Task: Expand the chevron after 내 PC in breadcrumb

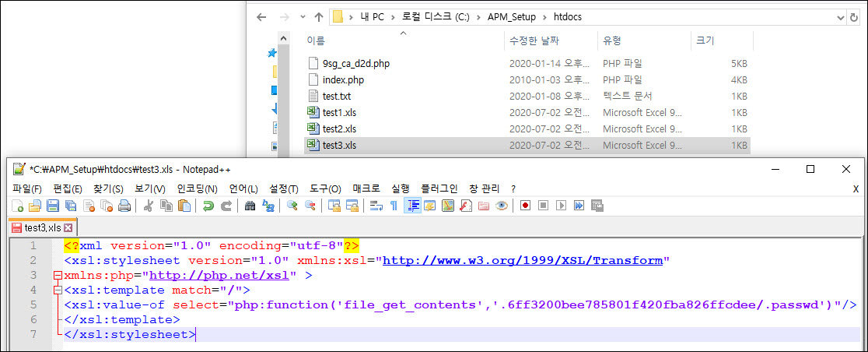Action: (392, 17)
